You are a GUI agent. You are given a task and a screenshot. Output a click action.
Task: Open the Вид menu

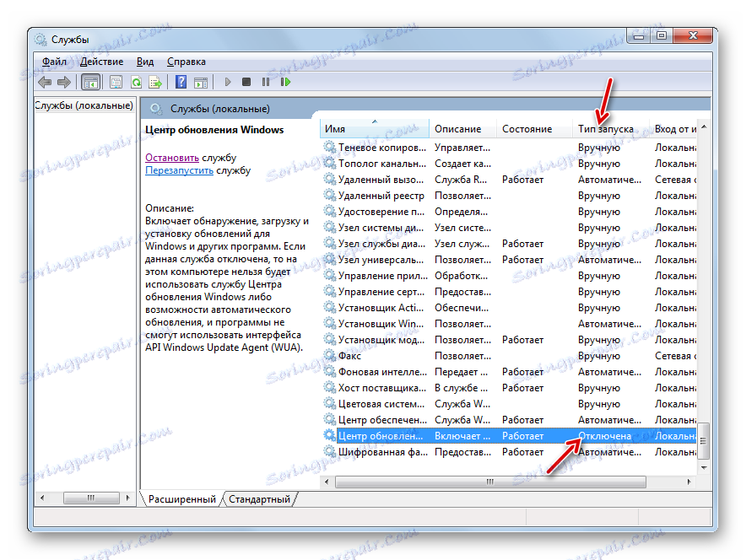coord(145,62)
